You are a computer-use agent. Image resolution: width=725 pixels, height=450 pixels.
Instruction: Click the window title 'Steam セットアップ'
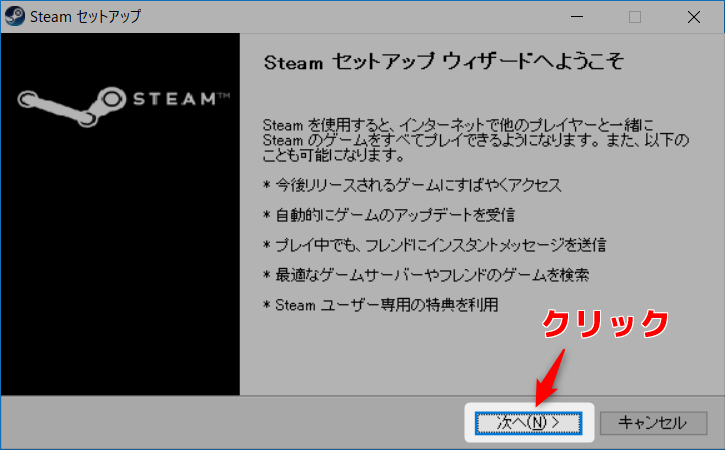(x=86, y=17)
